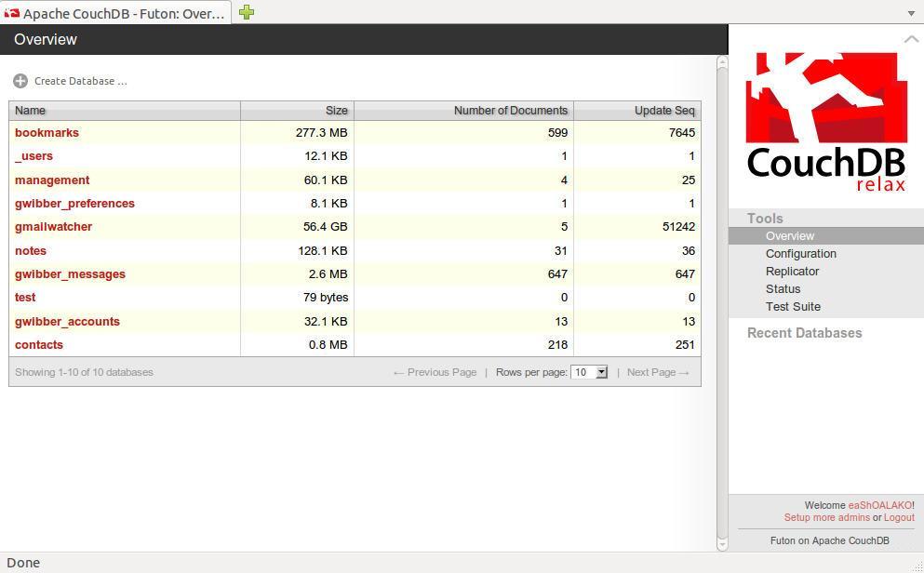Open the bookmarks database
Image resolution: width=924 pixels, height=573 pixels.
(x=47, y=132)
